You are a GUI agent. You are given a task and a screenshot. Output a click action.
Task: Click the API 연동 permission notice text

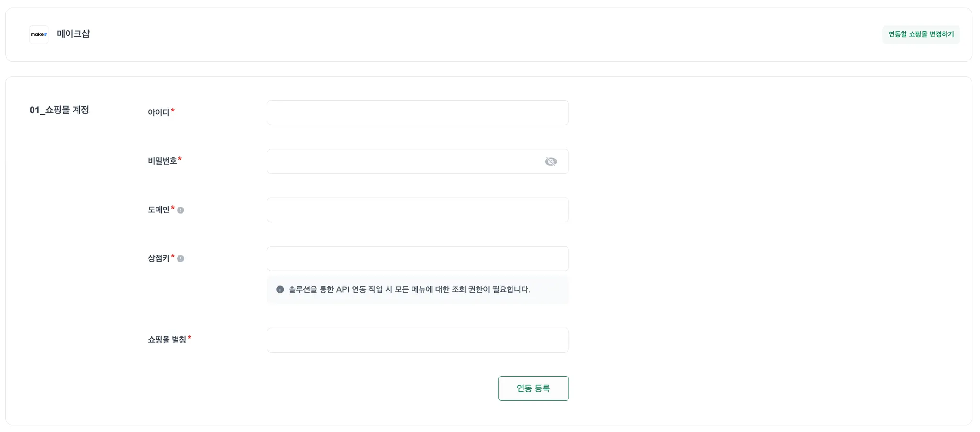coord(409,289)
